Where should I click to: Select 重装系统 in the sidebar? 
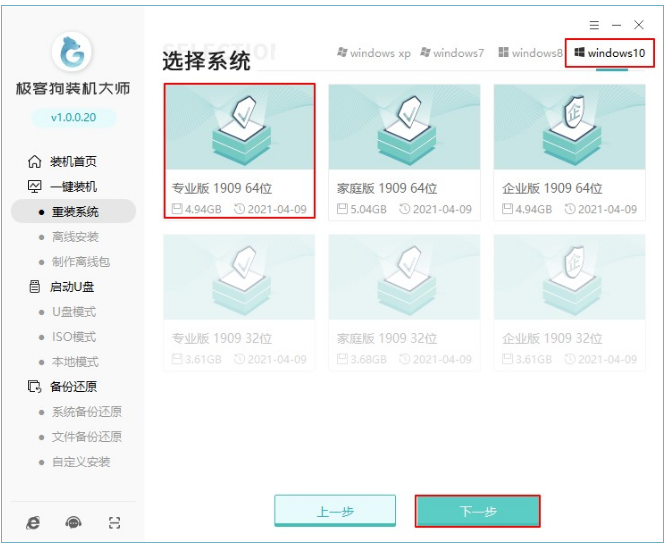75,212
